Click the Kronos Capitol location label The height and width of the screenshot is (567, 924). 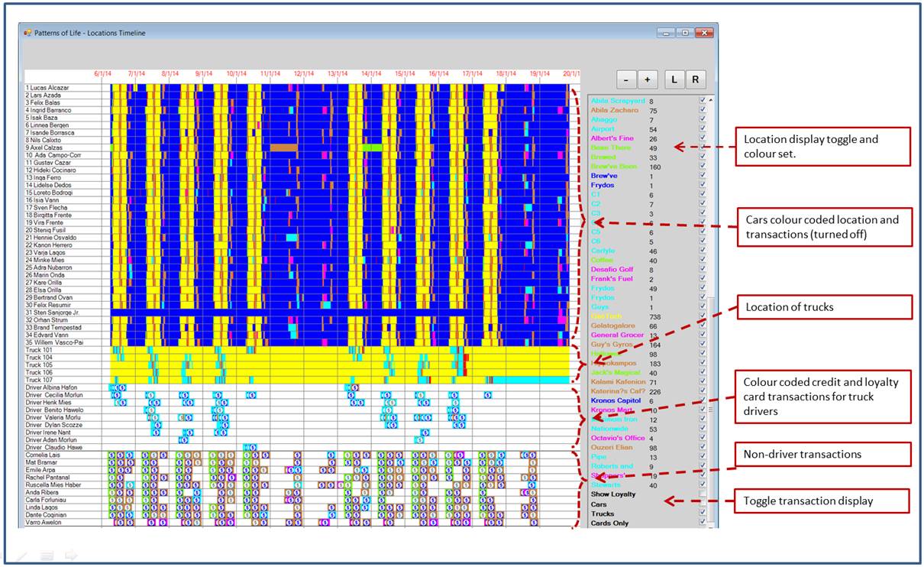[x=615, y=400]
